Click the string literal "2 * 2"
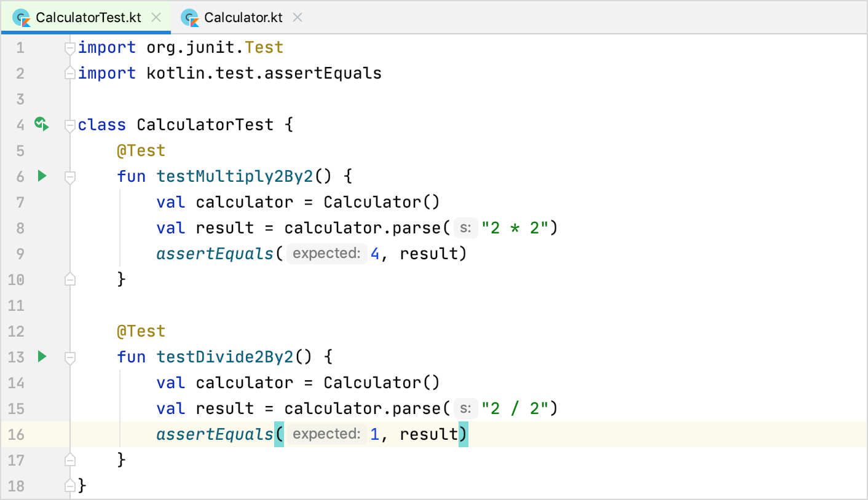Screen dimensions: 868x500 tap(515, 227)
